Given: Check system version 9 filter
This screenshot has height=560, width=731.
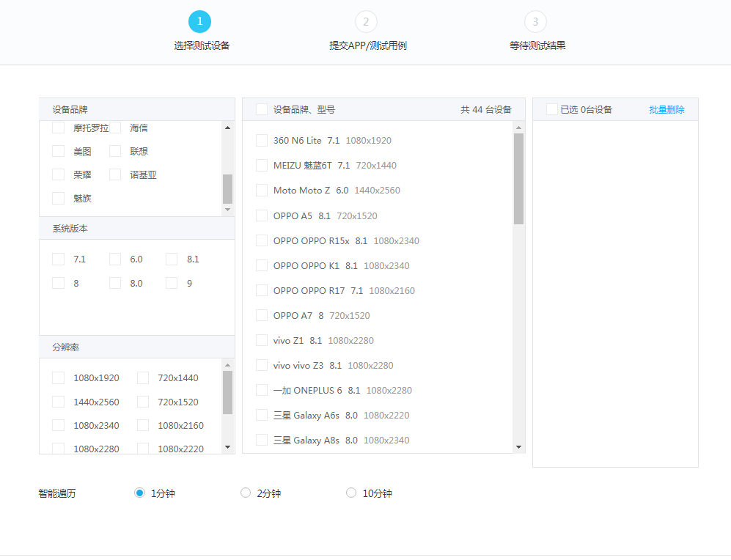Looking at the screenshot, I should tap(172, 283).
